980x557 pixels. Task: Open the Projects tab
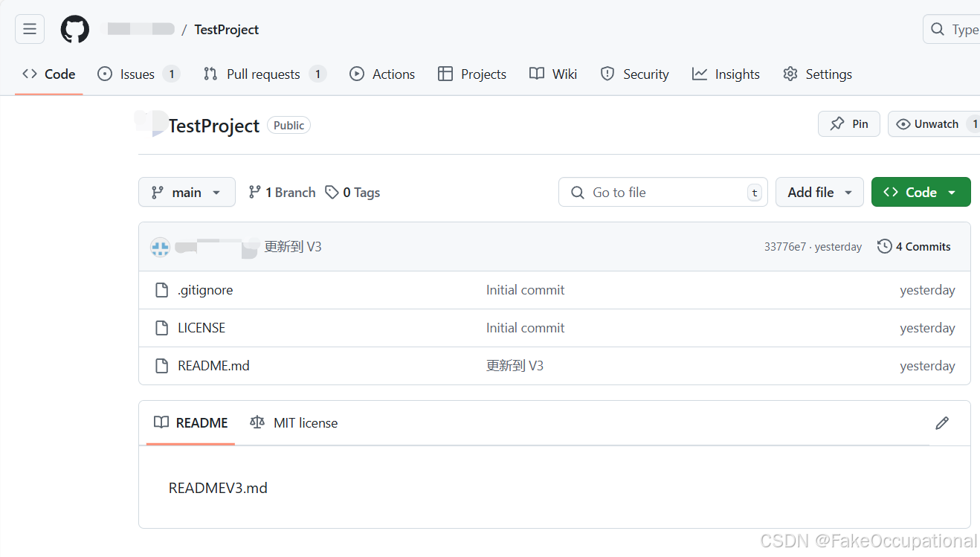pos(472,74)
